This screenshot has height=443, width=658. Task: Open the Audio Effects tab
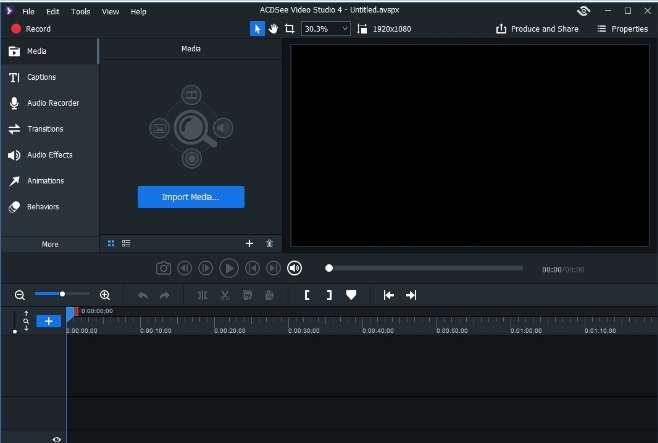coord(50,155)
